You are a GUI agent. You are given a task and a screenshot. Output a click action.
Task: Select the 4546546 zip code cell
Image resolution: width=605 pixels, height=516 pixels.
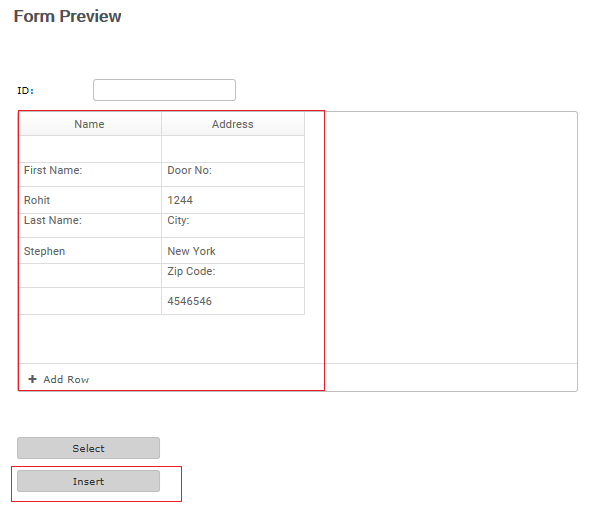[x=233, y=301]
